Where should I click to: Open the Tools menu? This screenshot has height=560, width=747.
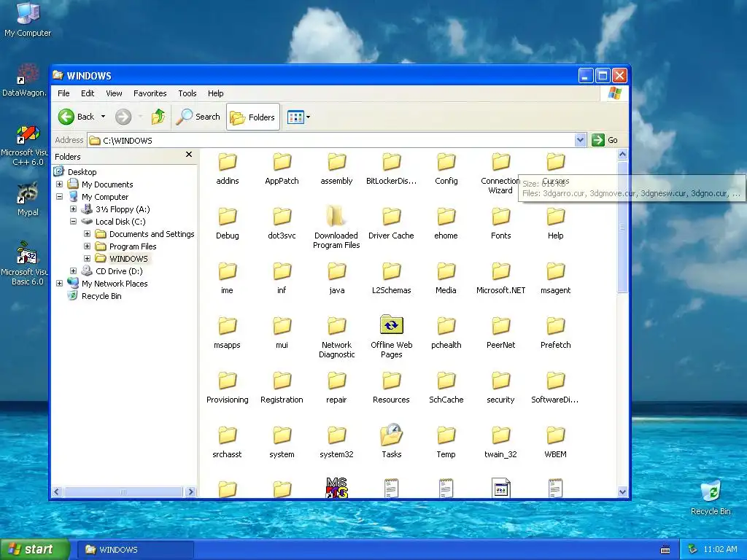tap(187, 93)
